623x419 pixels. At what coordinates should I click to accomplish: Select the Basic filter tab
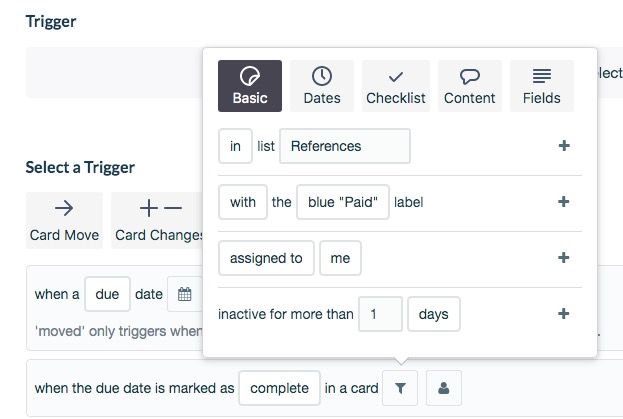[250, 86]
